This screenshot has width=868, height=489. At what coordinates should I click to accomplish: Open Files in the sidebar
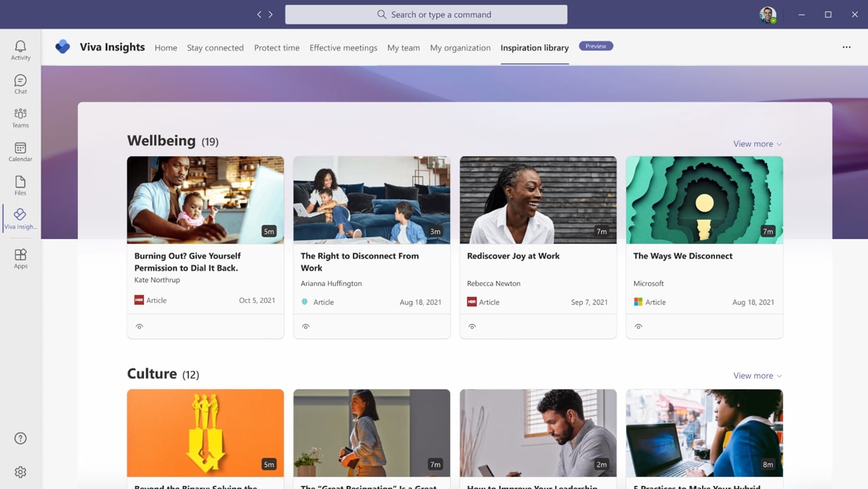21,185
